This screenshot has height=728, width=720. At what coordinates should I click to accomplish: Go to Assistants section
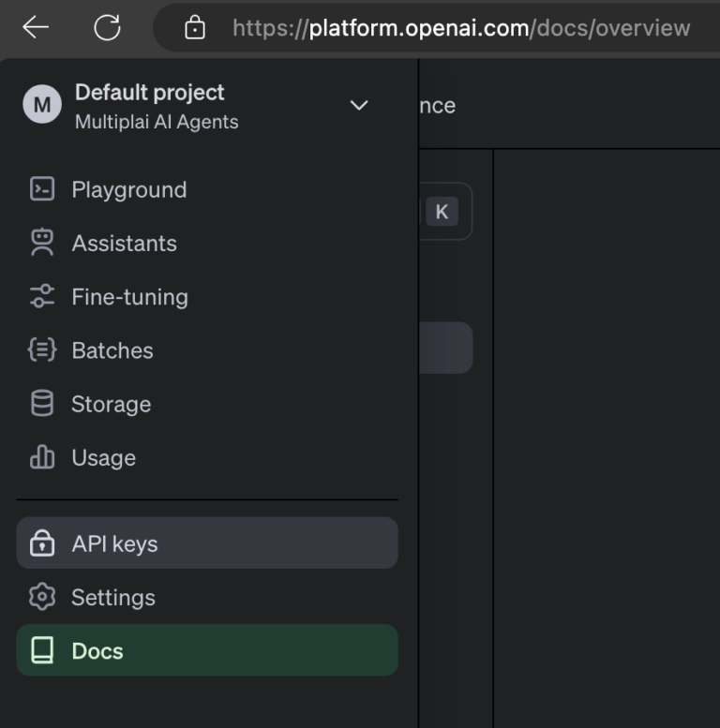click(x=207, y=244)
